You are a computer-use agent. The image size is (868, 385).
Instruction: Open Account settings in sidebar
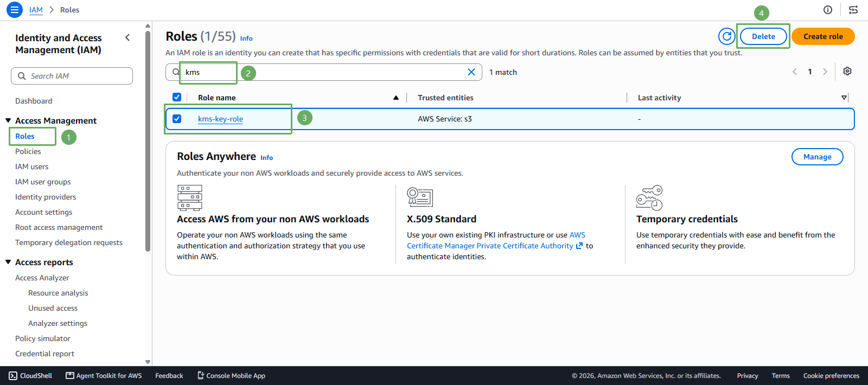43,212
